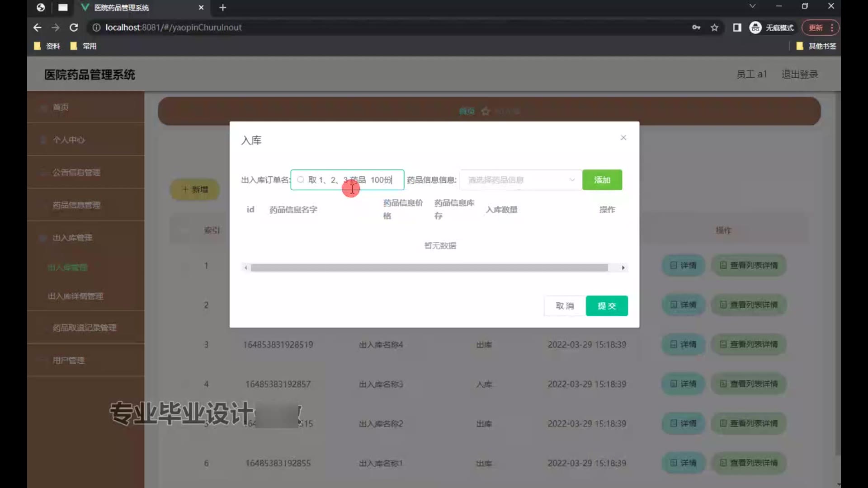Click the bookmark star icon in address bar
Viewport: 868px width, 488px height.
pyautogui.click(x=714, y=28)
